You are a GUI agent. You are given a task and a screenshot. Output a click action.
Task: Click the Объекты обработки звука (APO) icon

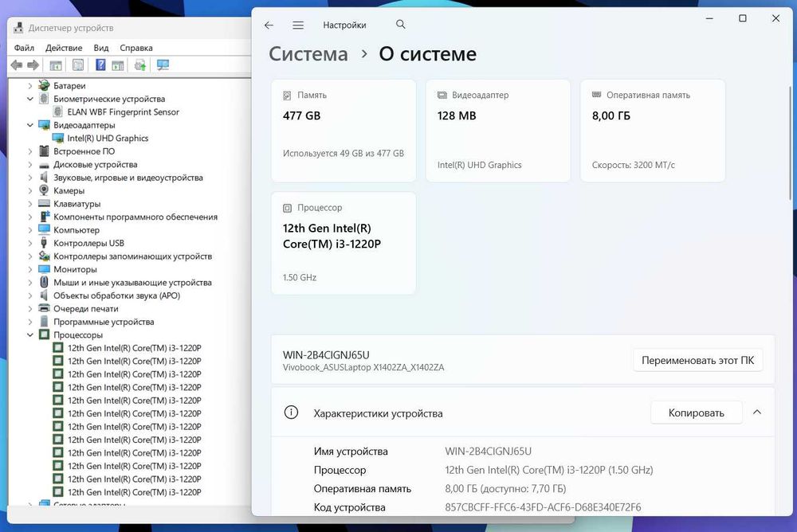click(x=44, y=295)
